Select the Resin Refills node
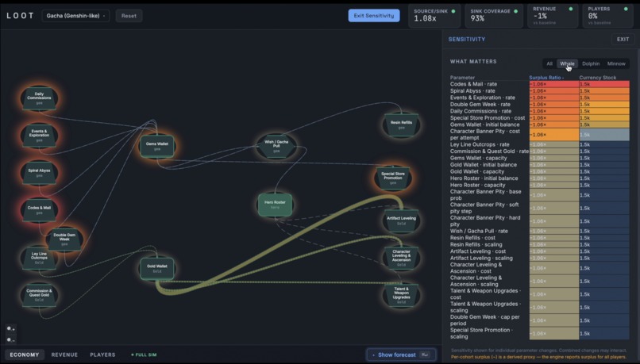 (x=401, y=125)
